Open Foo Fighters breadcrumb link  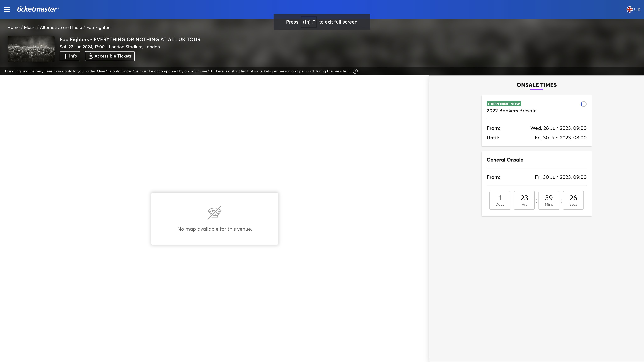99,27
